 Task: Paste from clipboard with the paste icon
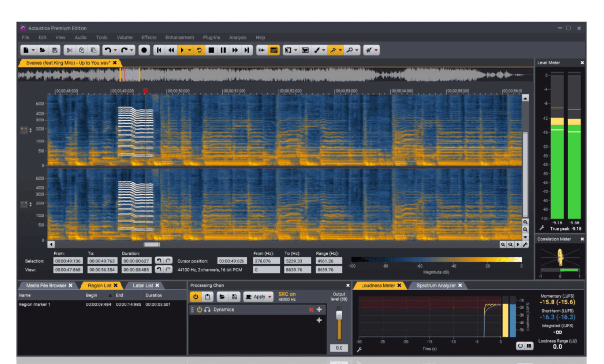[94, 50]
